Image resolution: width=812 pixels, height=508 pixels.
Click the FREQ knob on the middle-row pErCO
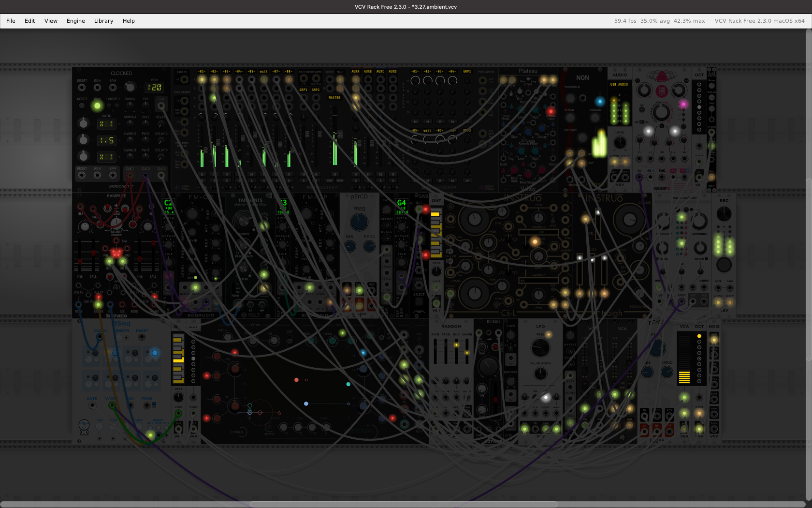[x=359, y=222]
